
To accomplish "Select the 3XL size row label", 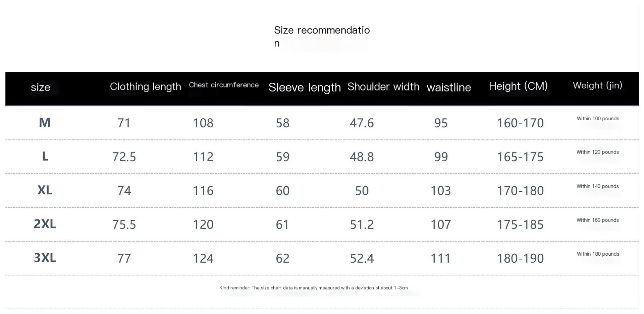I will click(x=45, y=258).
